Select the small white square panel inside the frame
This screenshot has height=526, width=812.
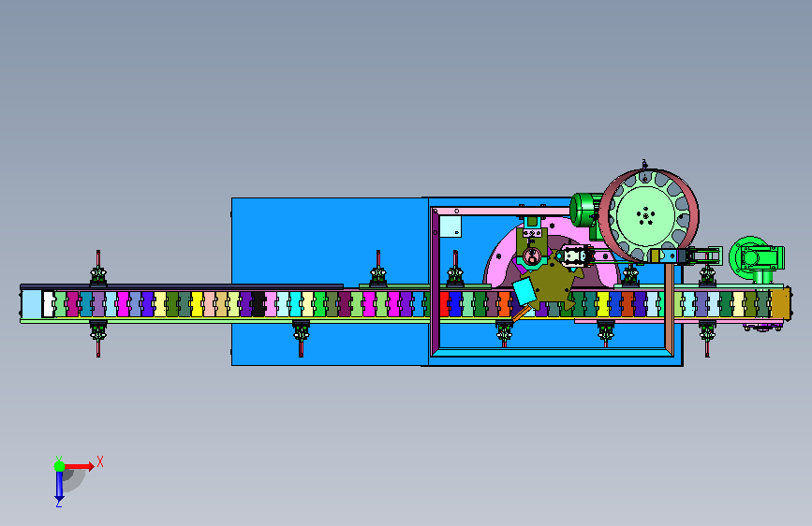tap(450, 226)
